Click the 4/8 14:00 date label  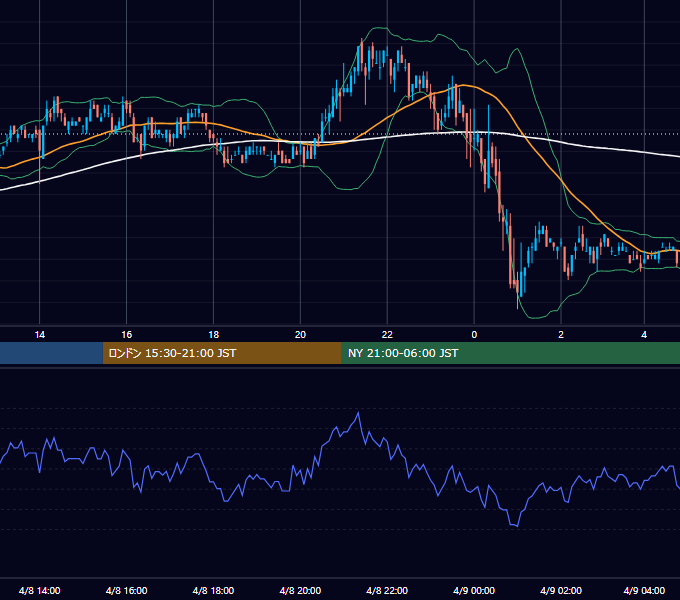coord(39,590)
